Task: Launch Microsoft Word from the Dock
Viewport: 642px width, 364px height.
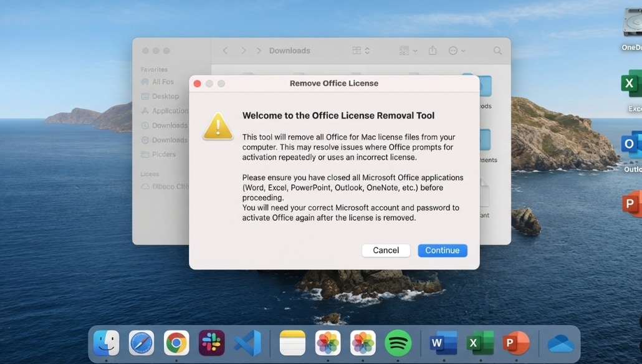Action: (x=443, y=343)
